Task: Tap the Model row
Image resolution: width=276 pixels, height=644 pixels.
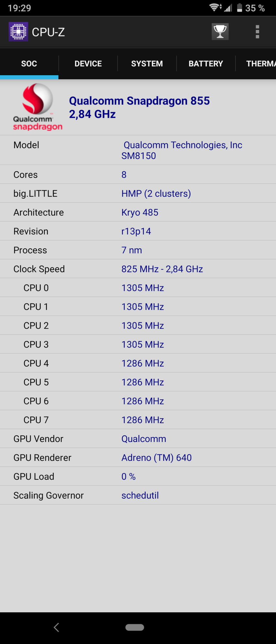Action: (138, 150)
